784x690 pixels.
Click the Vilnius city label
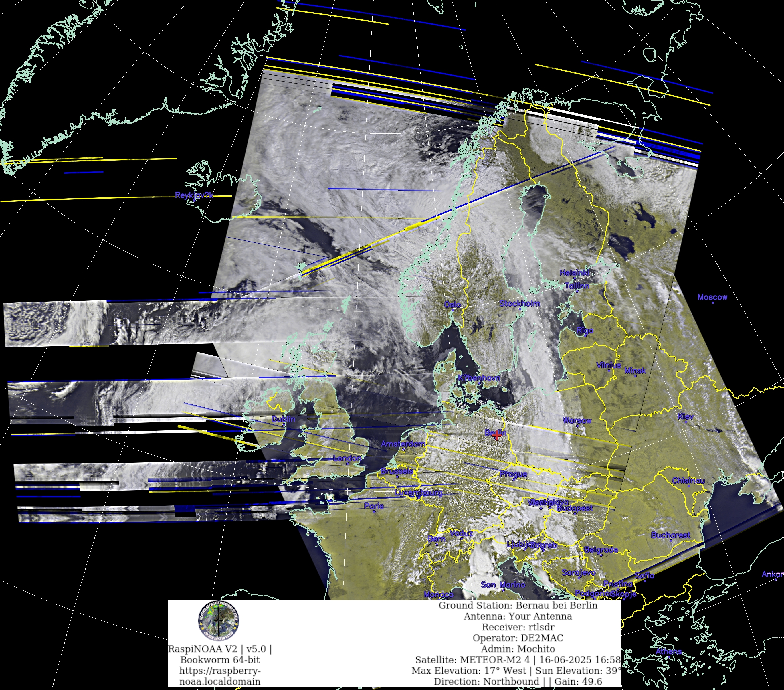click(609, 365)
